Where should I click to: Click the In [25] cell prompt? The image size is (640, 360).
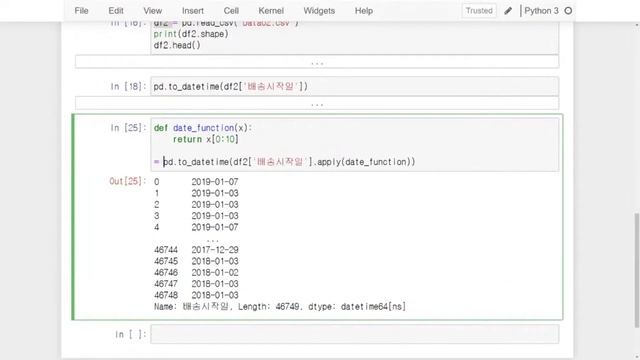pos(128,128)
